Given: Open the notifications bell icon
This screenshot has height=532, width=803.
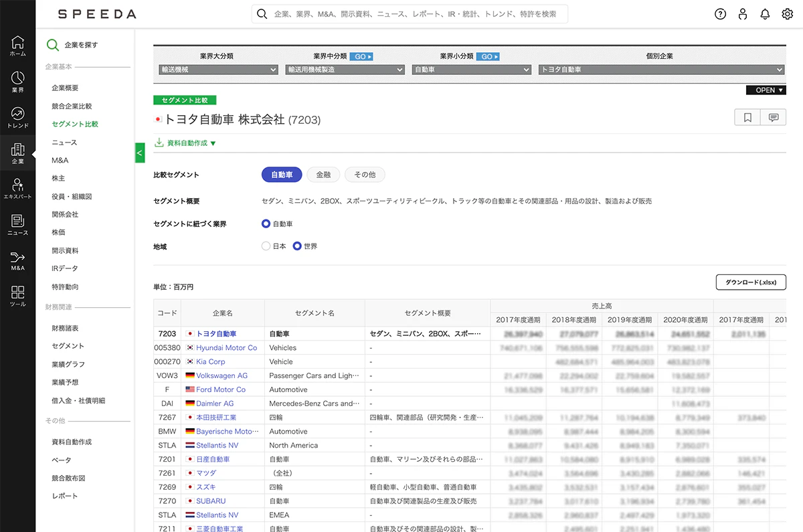Looking at the screenshot, I should pyautogui.click(x=765, y=14).
